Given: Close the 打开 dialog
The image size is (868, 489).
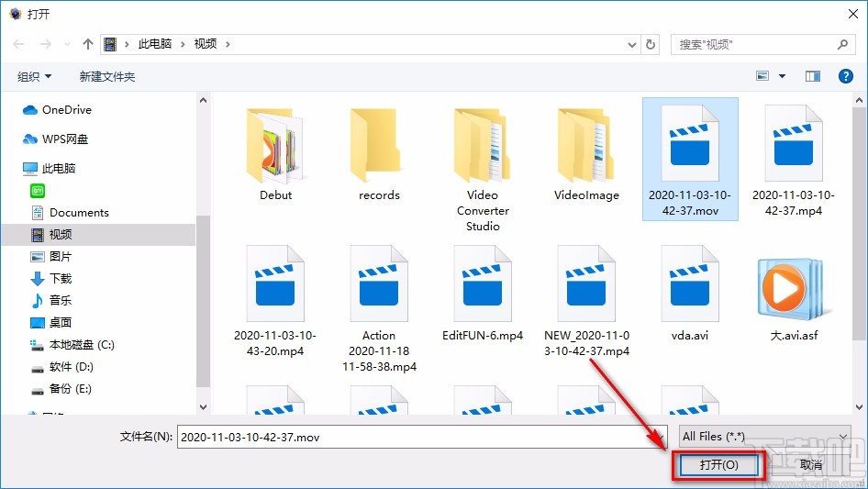Looking at the screenshot, I should (x=853, y=14).
